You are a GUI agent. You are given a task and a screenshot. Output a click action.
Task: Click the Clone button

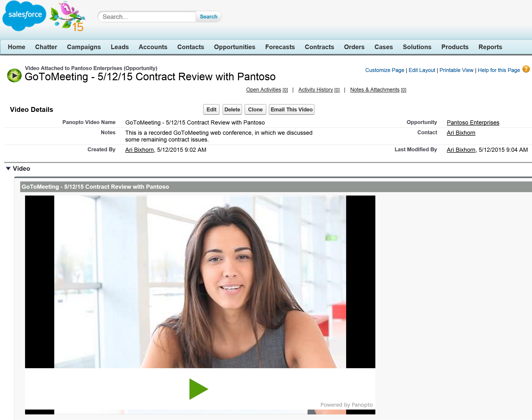coord(255,109)
